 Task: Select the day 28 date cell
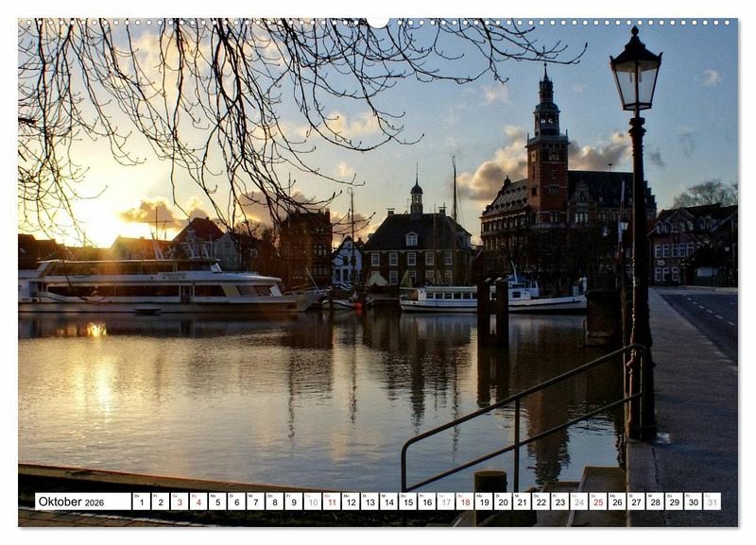(656, 502)
